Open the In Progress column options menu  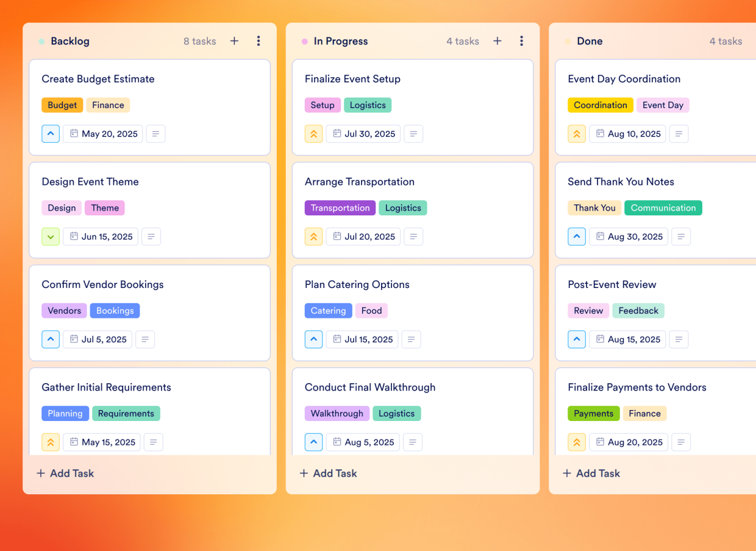point(522,41)
